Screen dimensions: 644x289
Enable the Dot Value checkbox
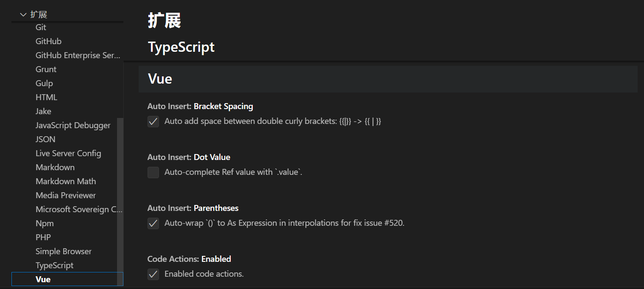coord(153,172)
